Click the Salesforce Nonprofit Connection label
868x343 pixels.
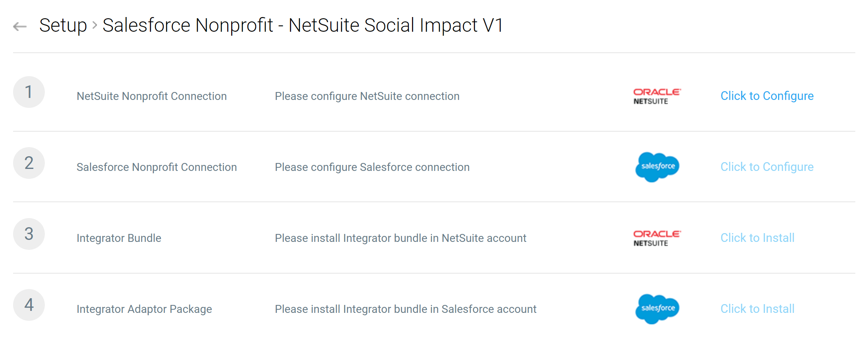[157, 167]
